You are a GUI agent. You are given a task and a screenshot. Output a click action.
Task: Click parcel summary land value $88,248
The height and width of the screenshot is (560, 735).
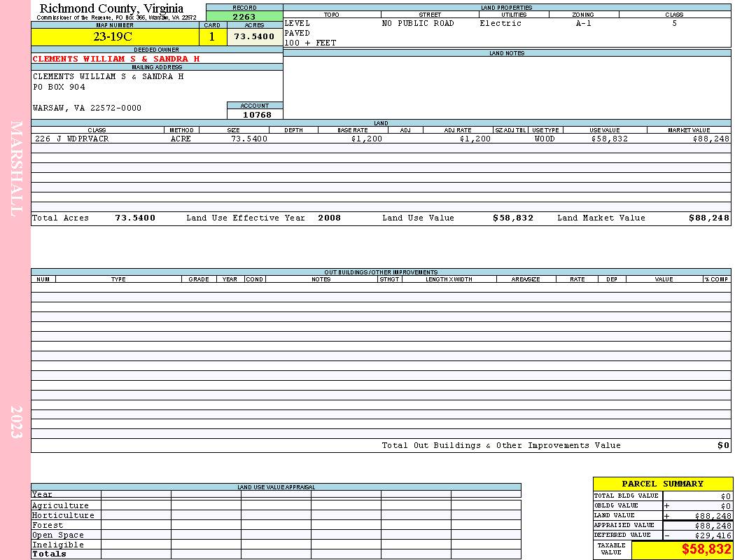(x=713, y=515)
